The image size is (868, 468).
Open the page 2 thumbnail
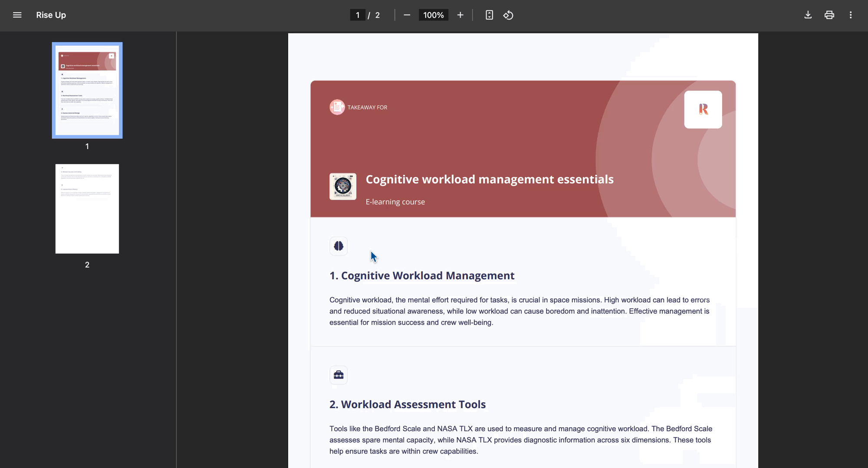(x=87, y=209)
